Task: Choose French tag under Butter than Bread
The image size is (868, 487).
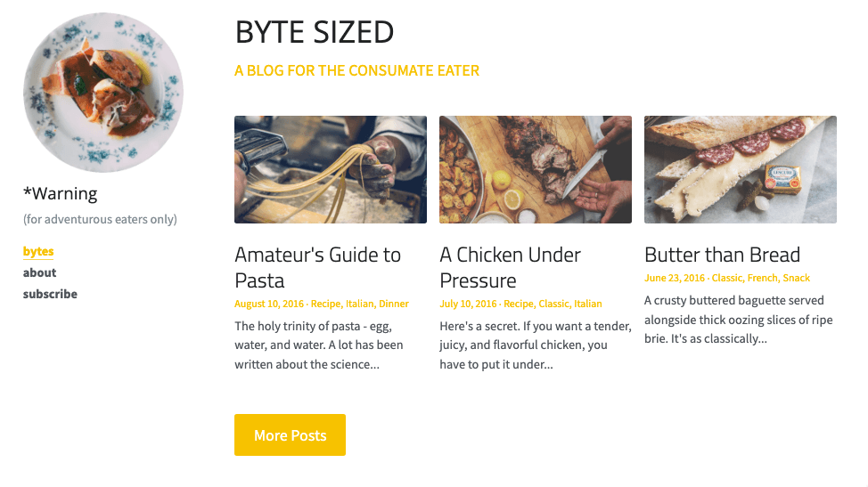Action: (x=762, y=279)
